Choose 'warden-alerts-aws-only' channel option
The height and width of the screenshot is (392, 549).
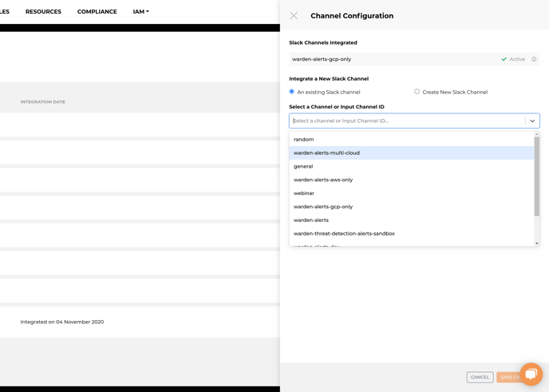point(412,180)
